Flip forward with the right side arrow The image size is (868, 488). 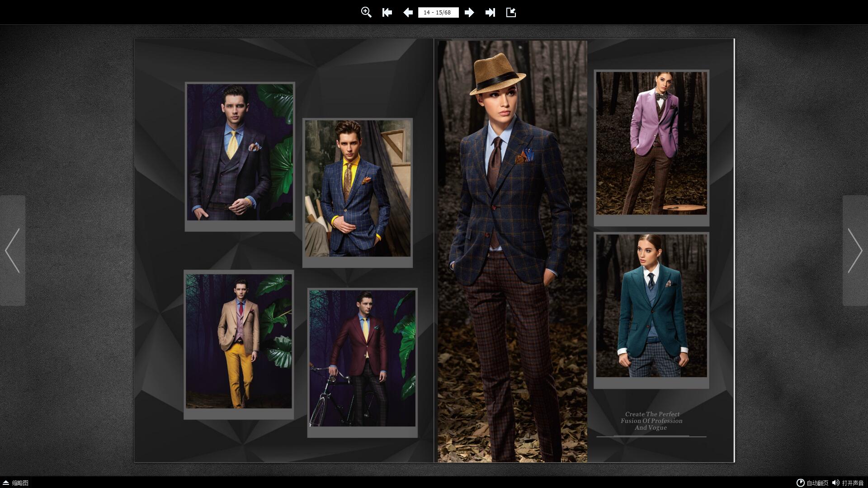(x=855, y=250)
